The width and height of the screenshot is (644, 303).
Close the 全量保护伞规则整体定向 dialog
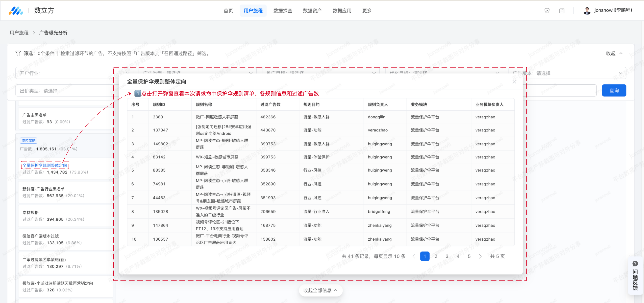coord(514,82)
